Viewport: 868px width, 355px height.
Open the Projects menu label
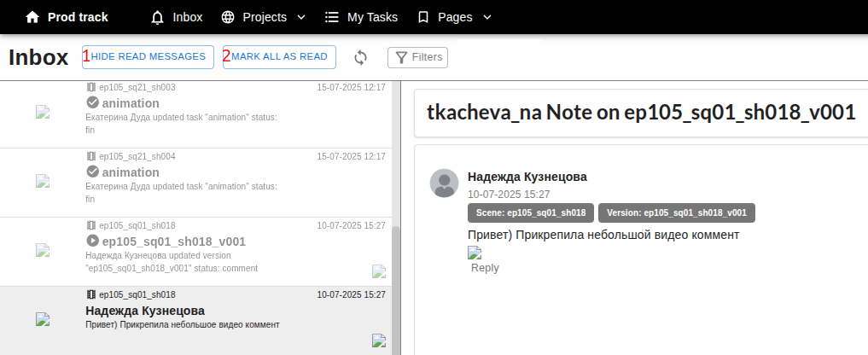point(265,17)
